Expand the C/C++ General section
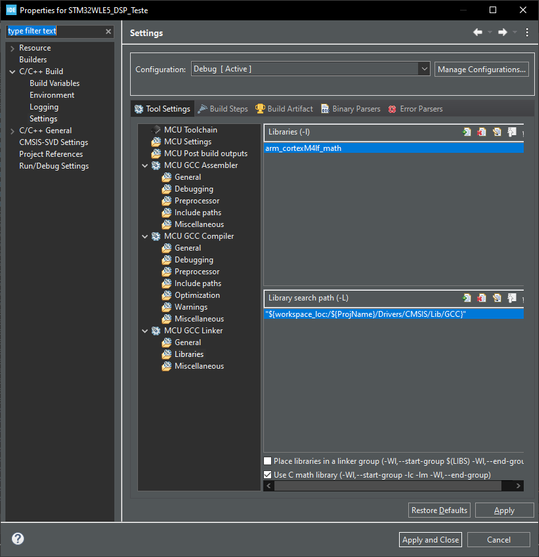The width and height of the screenshot is (539, 557). coord(12,131)
